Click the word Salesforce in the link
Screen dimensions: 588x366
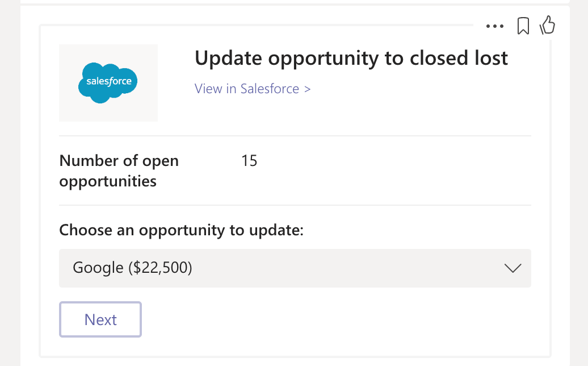(x=270, y=89)
